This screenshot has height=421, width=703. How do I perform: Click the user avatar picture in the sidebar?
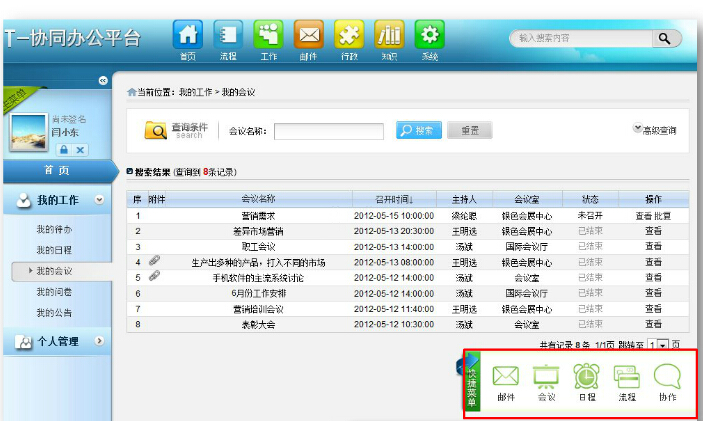point(29,132)
